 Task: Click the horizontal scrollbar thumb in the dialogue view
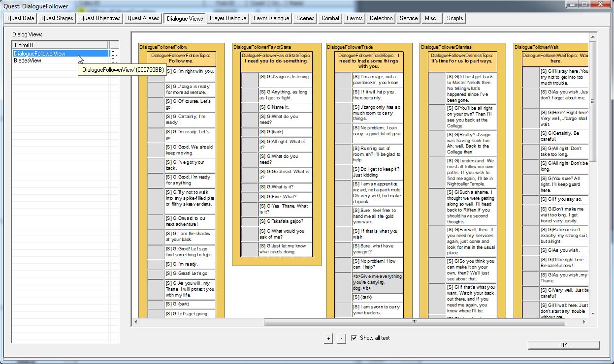point(414,322)
